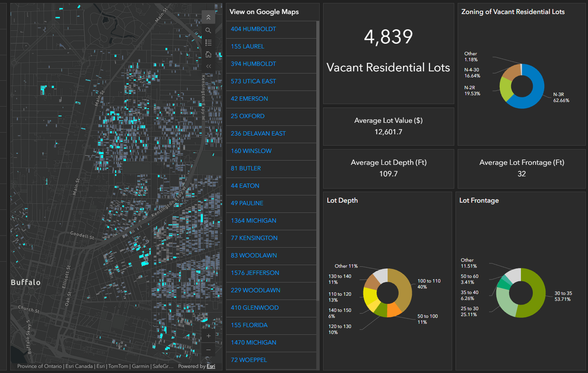Choose 77 KENSINGTON from the list
This screenshot has width=588, height=373.
271,238
